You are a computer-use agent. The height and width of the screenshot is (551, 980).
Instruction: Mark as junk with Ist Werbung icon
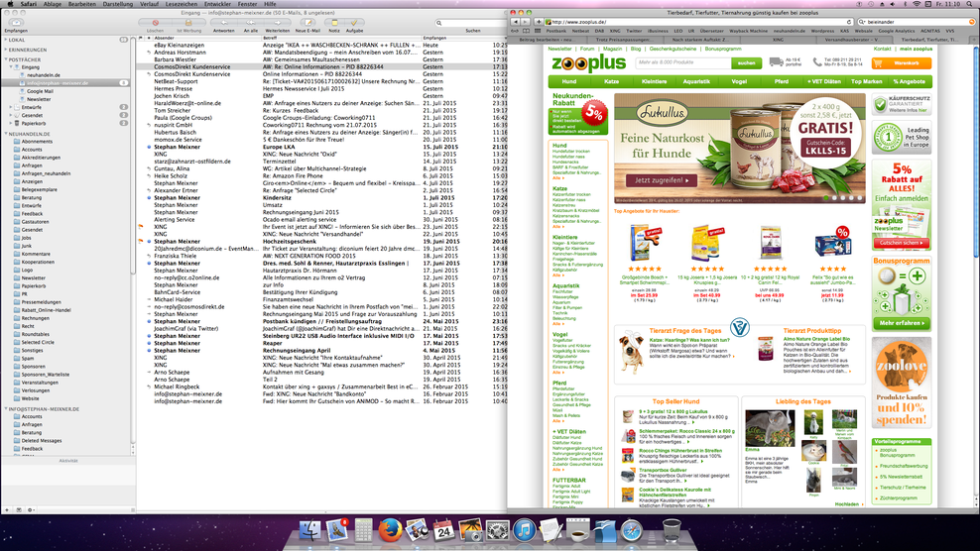point(188,23)
